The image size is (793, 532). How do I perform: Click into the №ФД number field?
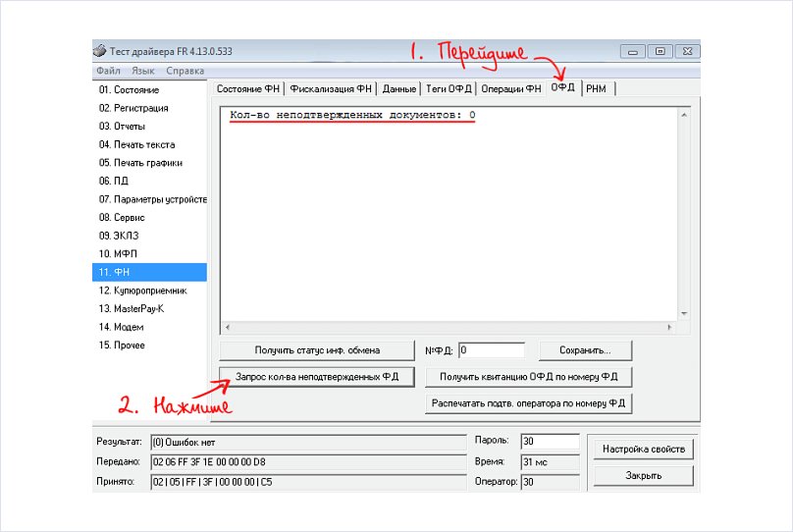tap(492, 349)
